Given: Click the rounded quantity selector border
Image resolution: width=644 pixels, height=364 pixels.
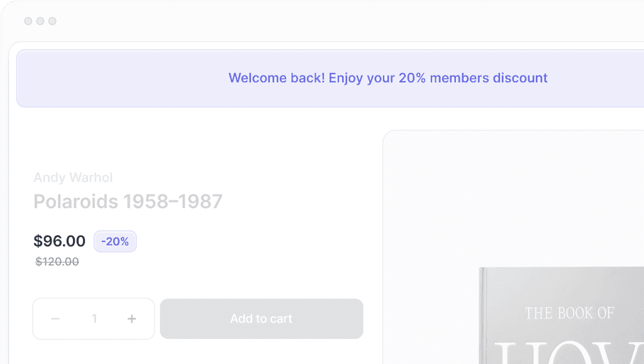Looking at the screenshot, I should [93, 301].
